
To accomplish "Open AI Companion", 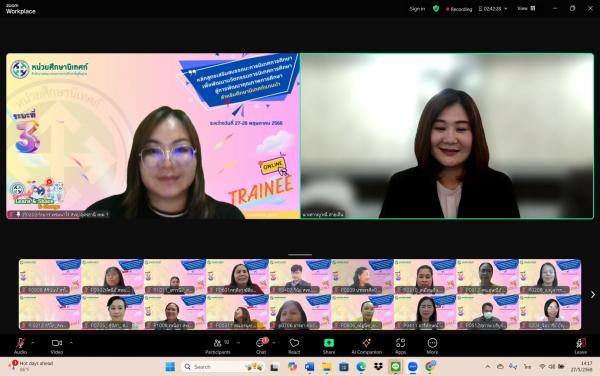I will pyautogui.click(x=367, y=346).
